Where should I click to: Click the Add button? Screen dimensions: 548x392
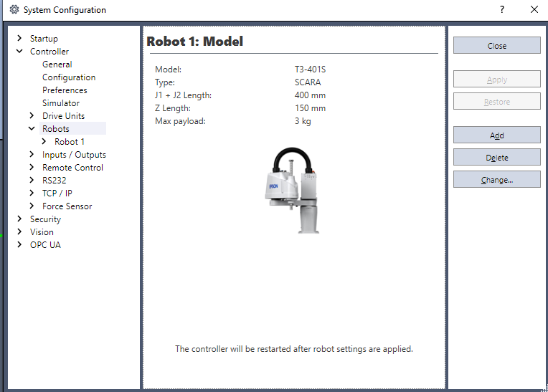click(496, 135)
